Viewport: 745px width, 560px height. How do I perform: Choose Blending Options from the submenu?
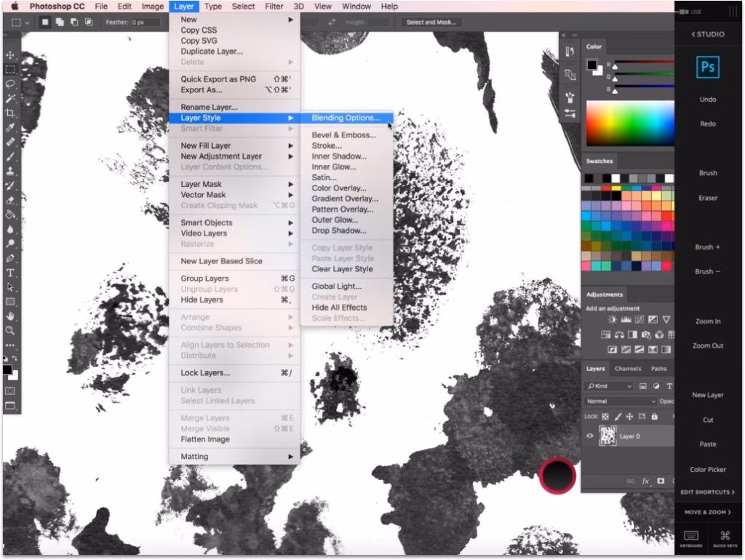coord(346,118)
